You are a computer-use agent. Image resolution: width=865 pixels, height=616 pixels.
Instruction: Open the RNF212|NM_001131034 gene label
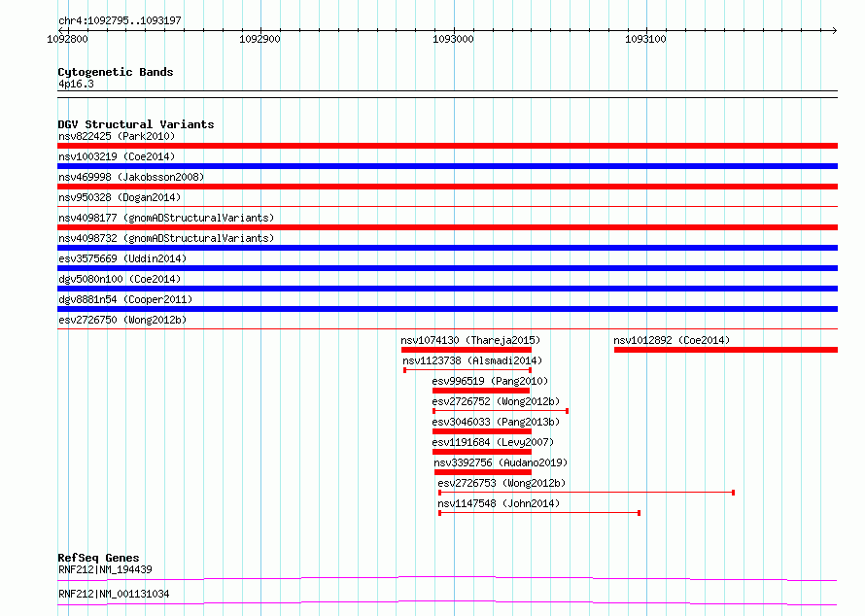[114, 594]
